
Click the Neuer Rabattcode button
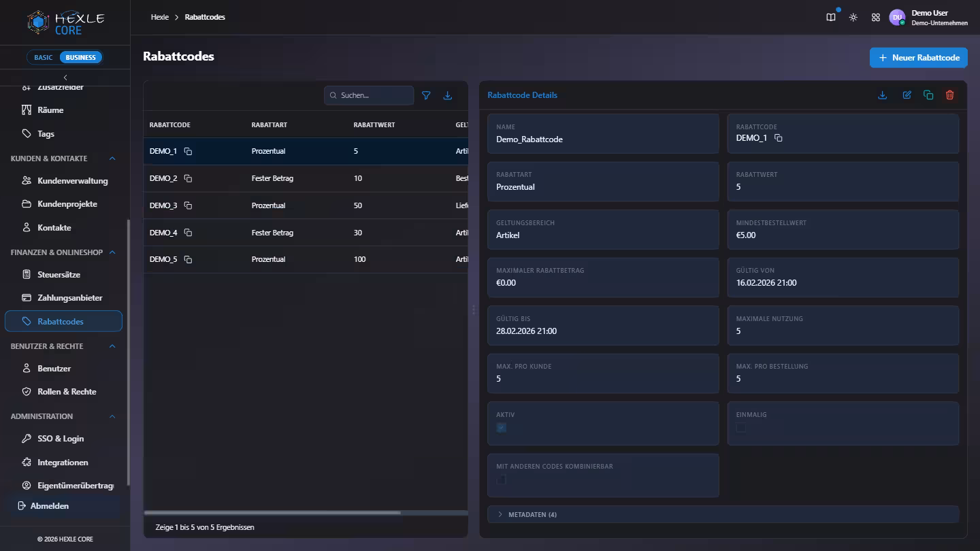tap(919, 58)
